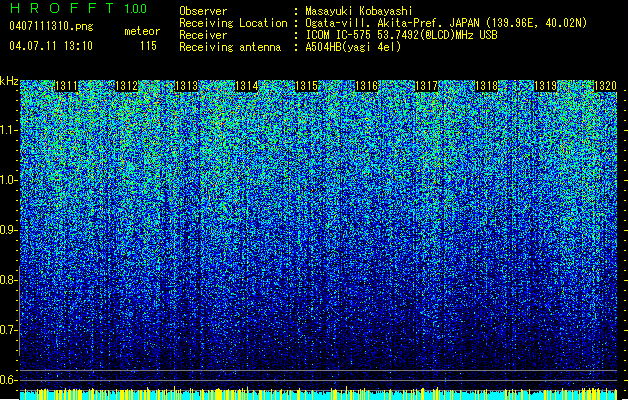Click the 1314 time marker

pyautogui.click(x=246, y=86)
